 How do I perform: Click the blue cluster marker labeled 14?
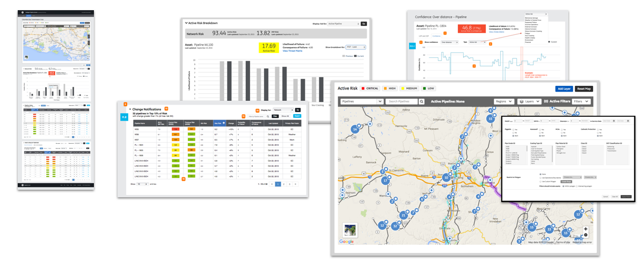[354, 129]
